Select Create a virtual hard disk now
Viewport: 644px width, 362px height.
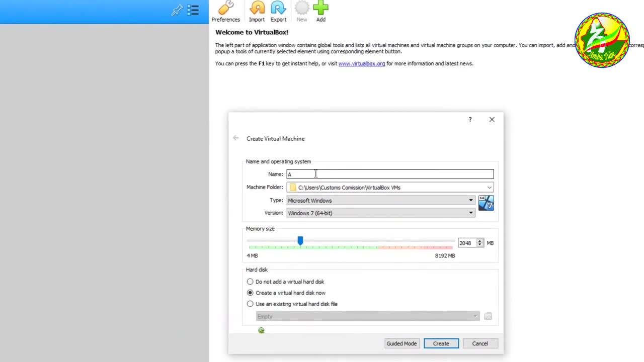pyautogui.click(x=286, y=293)
